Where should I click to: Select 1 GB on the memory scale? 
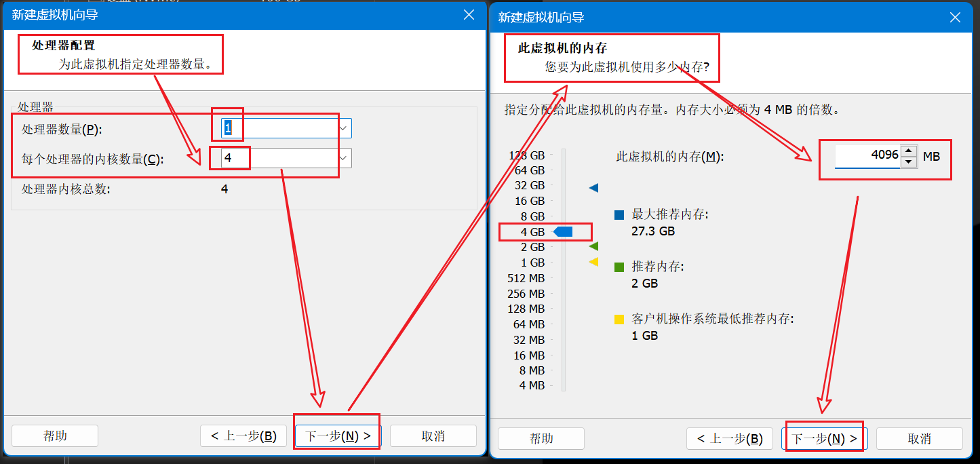pyautogui.click(x=532, y=263)
